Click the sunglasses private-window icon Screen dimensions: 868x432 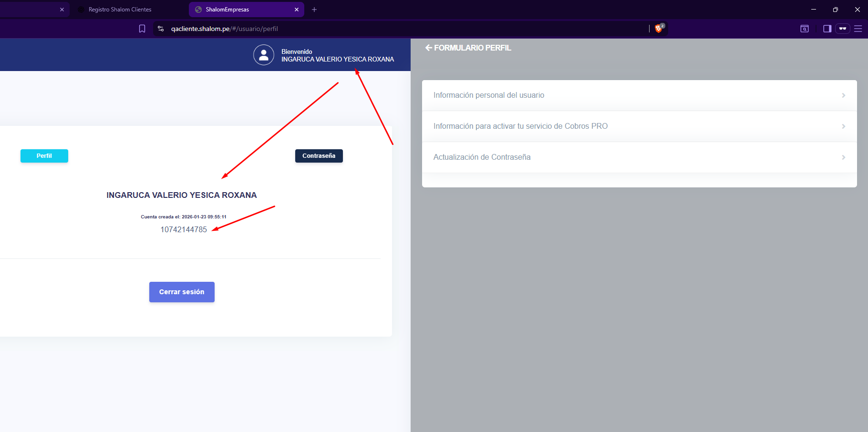click(x=843, y=29)
